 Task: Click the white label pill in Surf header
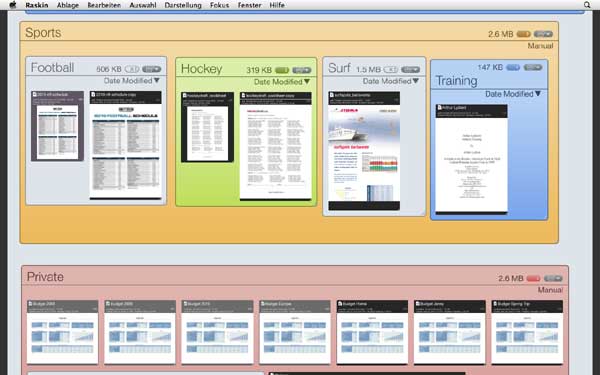(391, 70)
